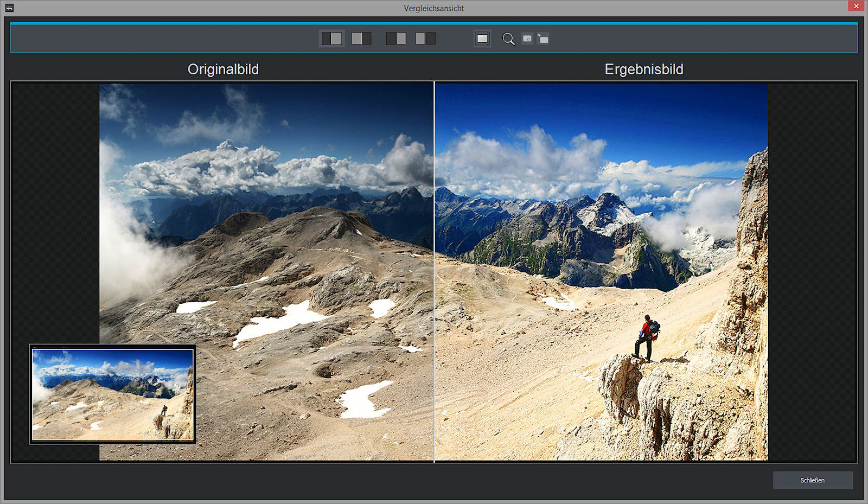Switch to separated side-by-side view, light right panel
This screenshot has width=868, height=504.
click(396, 39)
